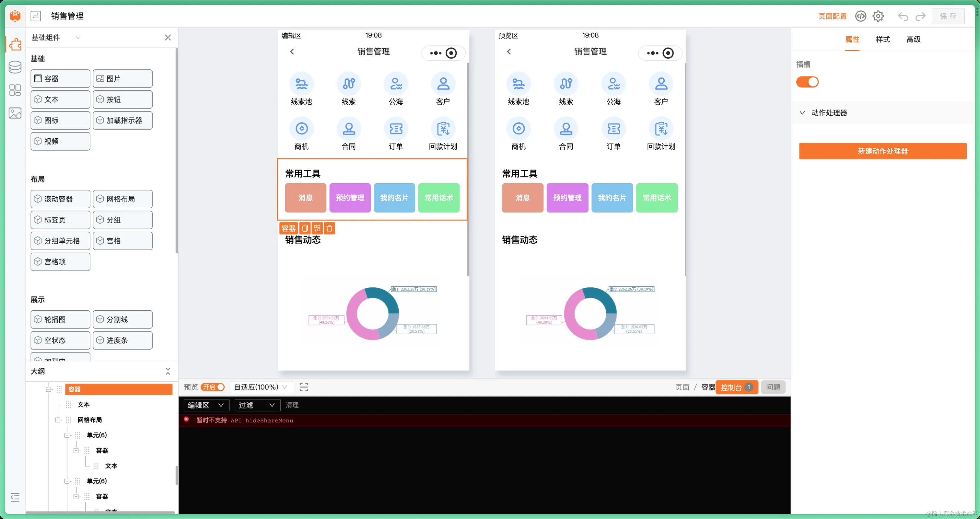Viewport: 980px width, 519px height.
Task: Click the 预约管理 tile in editing area
Action: (x=350, y=198)
